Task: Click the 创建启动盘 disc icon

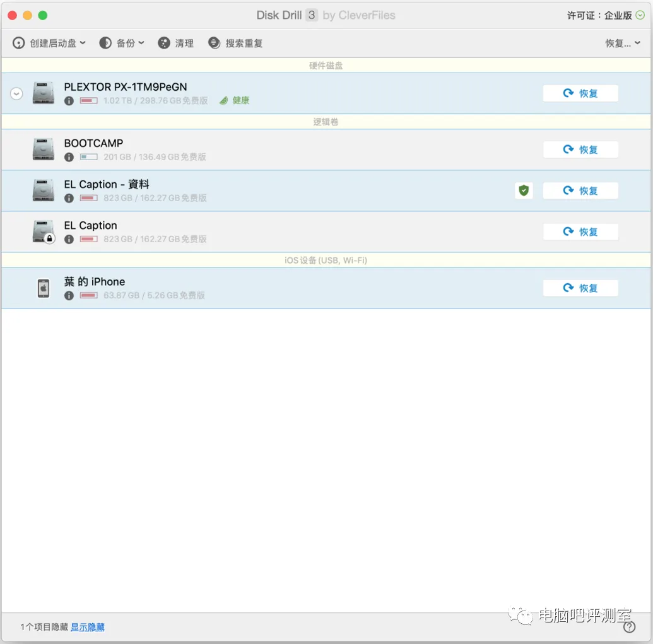Action: coord(18,43)
